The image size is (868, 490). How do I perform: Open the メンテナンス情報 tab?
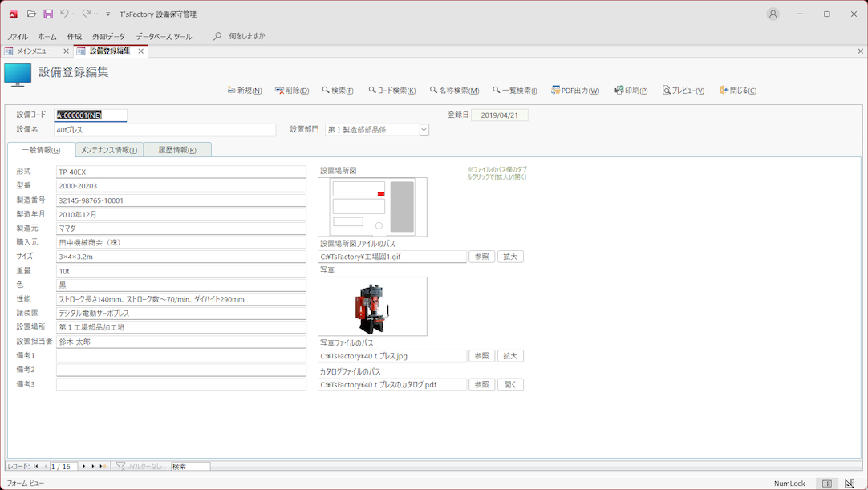[109, 150]
